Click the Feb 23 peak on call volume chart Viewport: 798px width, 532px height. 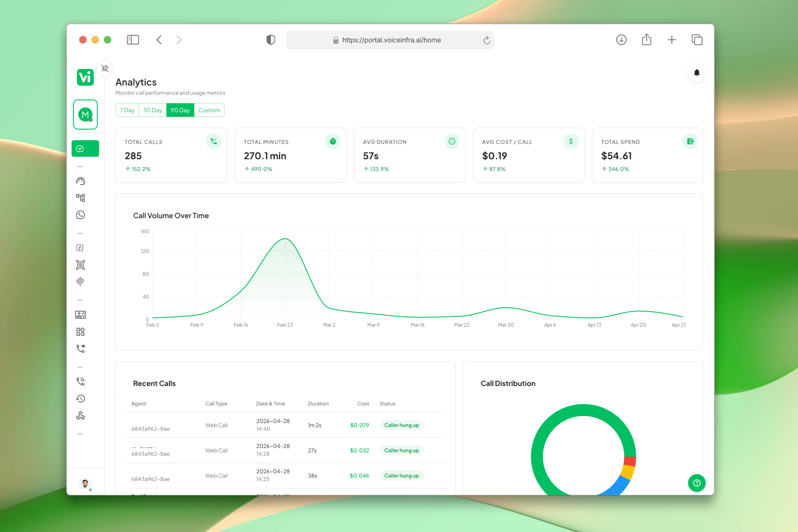point(285,239)
